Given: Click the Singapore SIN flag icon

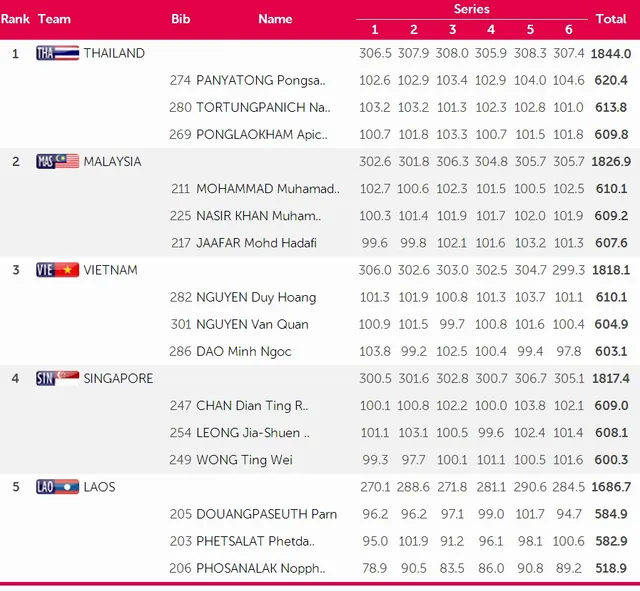Looking at the screenshot, I should (x=58, y=378).
